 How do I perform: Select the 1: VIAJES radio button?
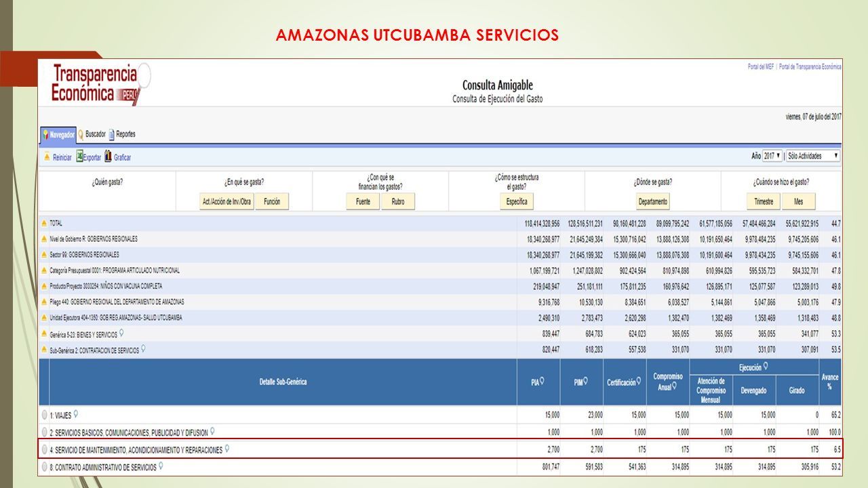pyautogui.click(x=45, y=414)
